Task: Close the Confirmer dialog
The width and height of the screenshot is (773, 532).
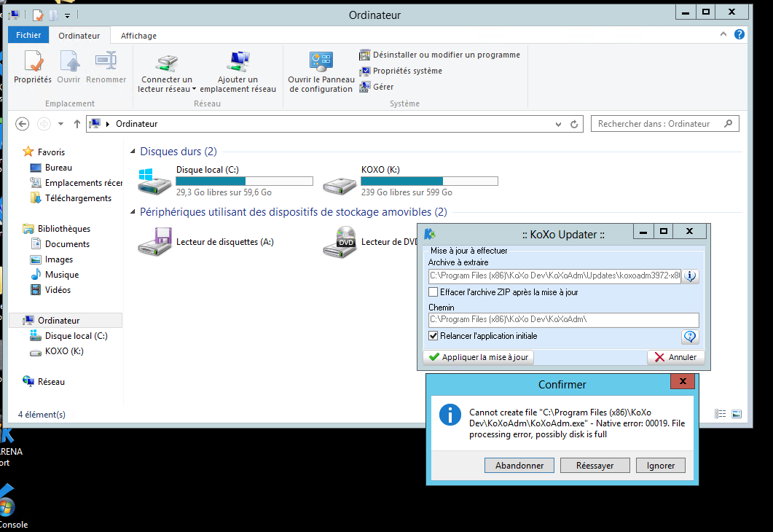Action: click(683, 381)
